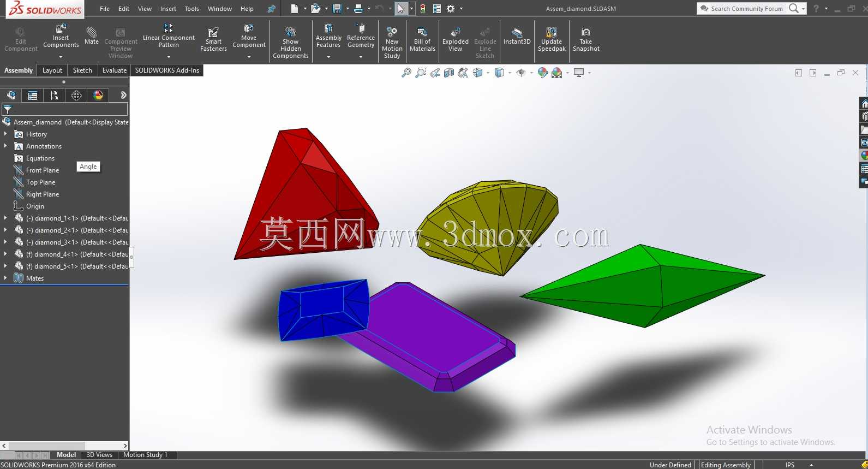Click the FeatureManager filter field
This screenshot has width=868, height=469.
coord(65,110)
